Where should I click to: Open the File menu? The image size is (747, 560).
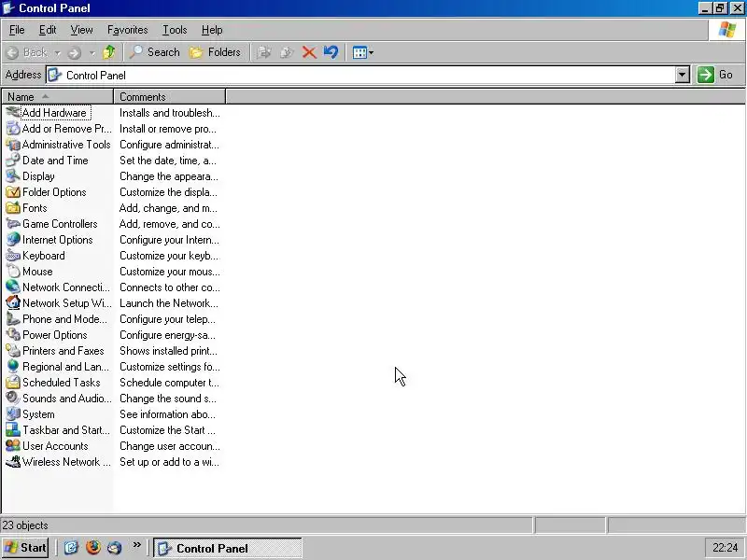(17, 30)
